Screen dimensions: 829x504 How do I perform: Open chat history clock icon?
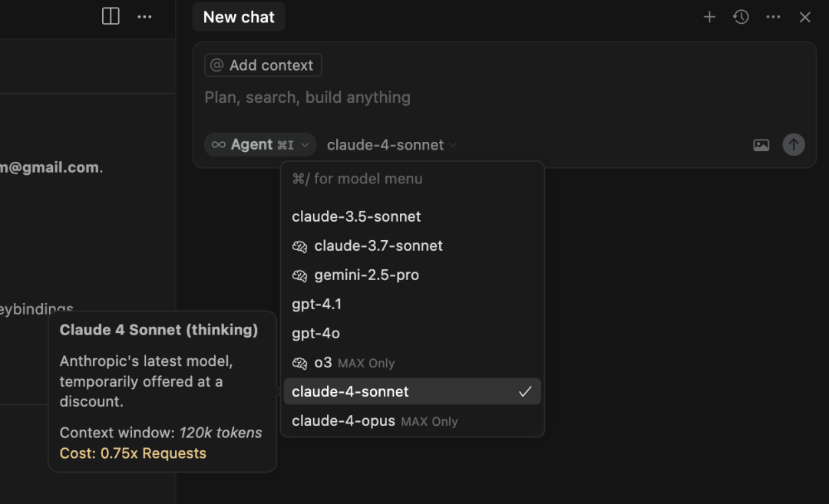(x=741, y=17)
